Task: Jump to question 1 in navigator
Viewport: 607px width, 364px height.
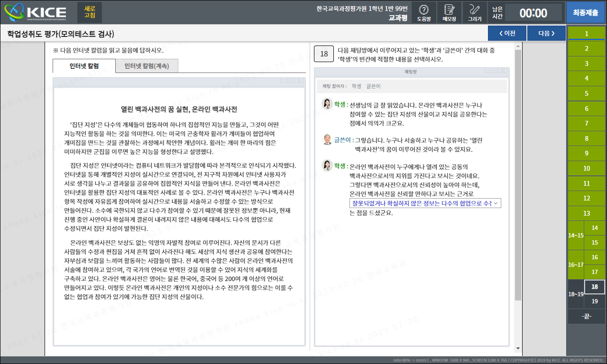Action: [x=587, y=34]
